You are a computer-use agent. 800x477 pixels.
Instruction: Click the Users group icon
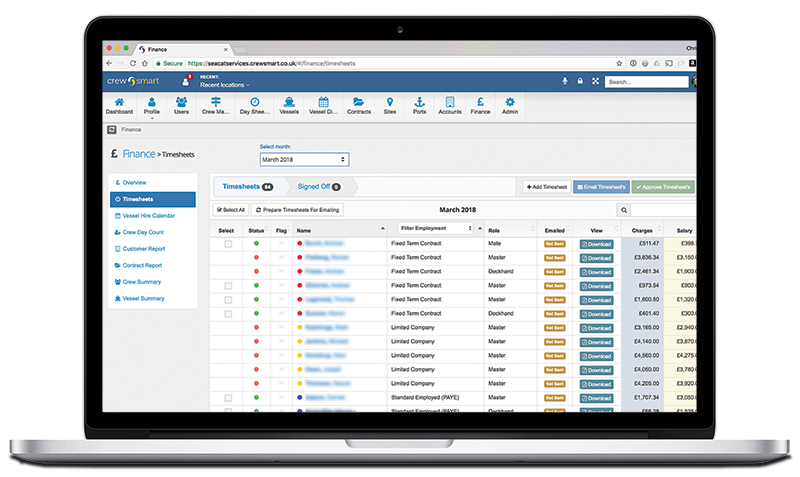[181, 105]
